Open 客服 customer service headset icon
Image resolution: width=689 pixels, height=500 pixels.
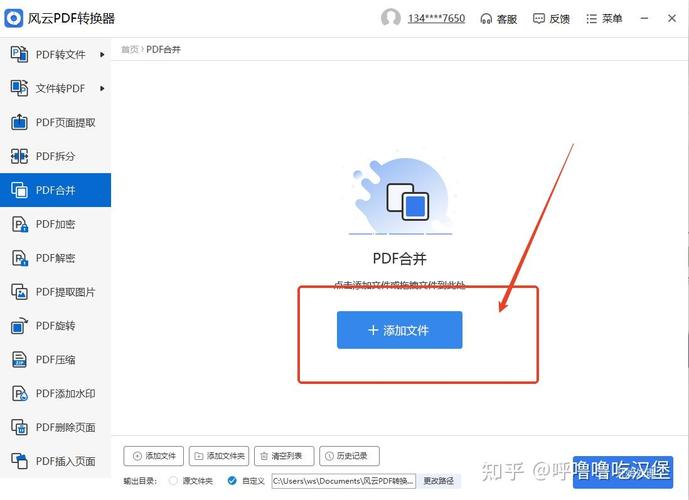486,18
